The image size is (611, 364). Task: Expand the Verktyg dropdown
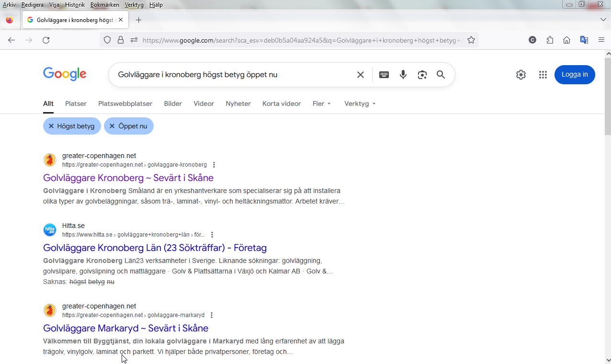point(360,103)
